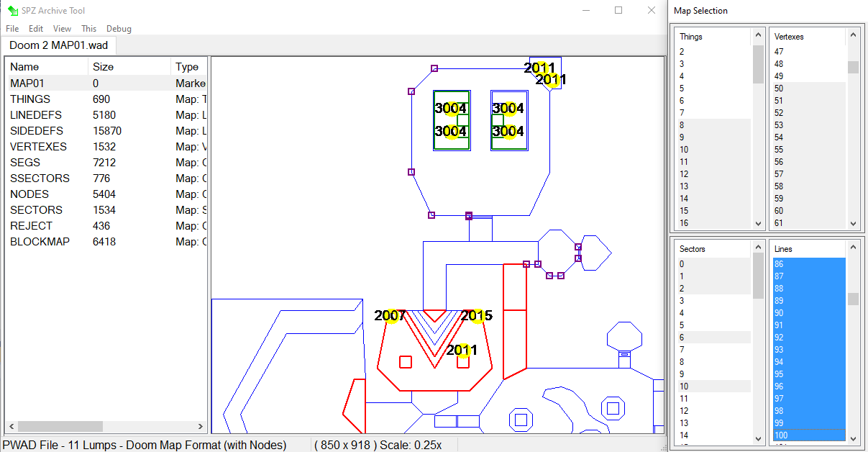Image resolution: width=868 pixels, height=452 pixels.
Task: Click the lump list horizontal scrollbar thumb
Action: [60, 426]
